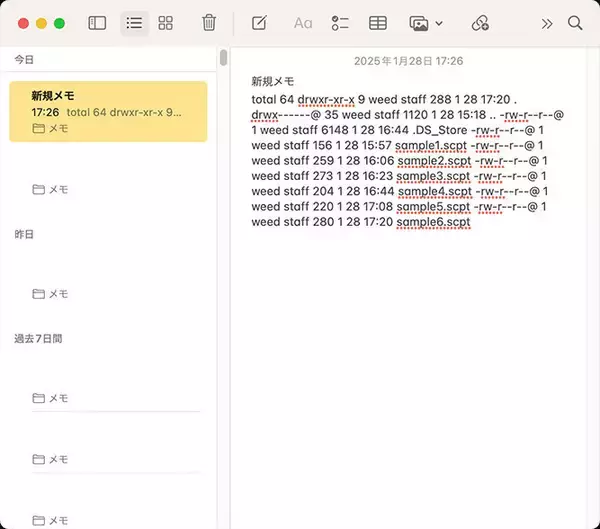Click drwxr-xr-x in the first line
This screenshot has width=600, height=529.
(326, 100)
